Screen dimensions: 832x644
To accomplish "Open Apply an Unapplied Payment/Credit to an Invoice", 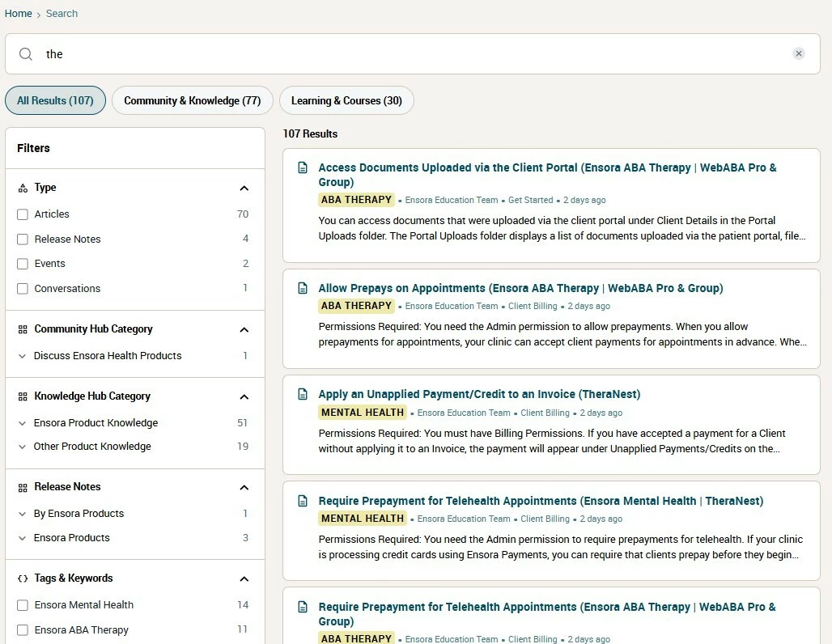I will click(479, 394).
